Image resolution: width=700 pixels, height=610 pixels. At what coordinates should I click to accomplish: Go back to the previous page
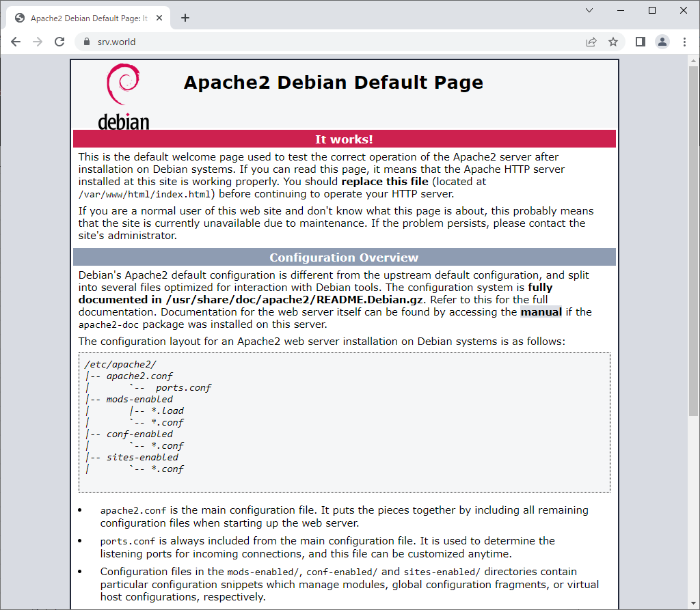[16, 42]
